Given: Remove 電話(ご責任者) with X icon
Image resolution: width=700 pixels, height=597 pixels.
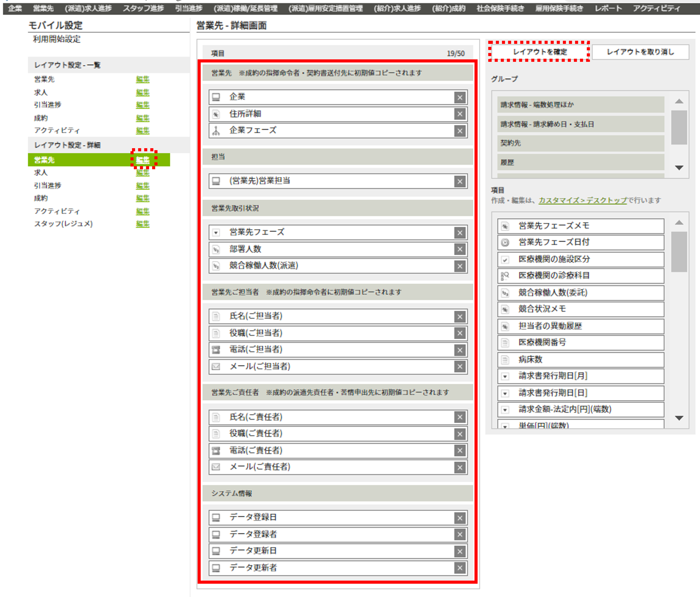Looking at the screenshot, I should (x=459, y=450).
